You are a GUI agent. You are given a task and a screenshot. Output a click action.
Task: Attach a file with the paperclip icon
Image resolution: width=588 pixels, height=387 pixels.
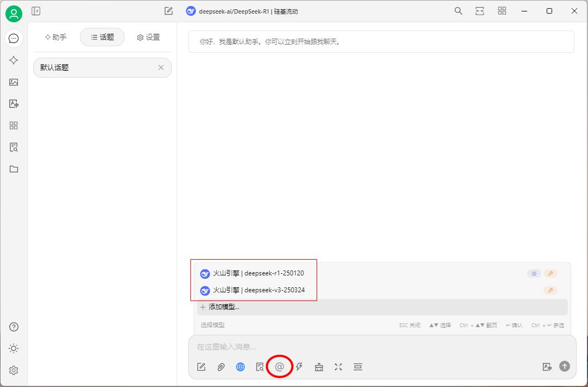coord(221,367)
